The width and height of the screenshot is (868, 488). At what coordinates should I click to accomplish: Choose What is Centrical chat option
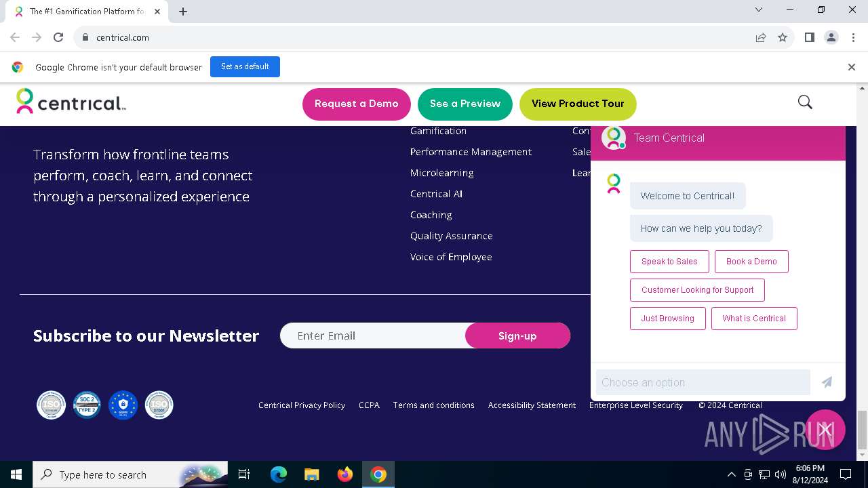pos(754,319)
